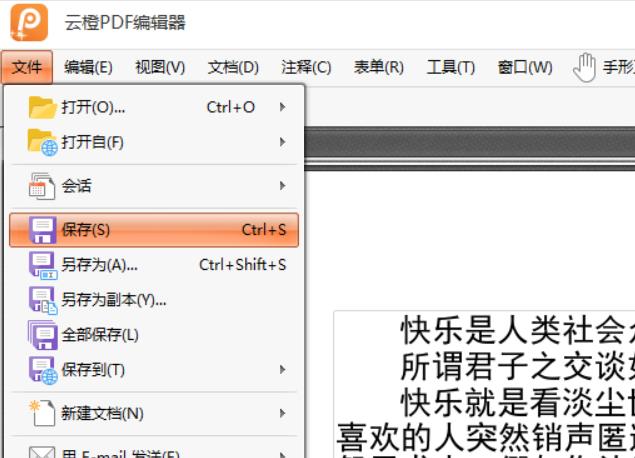This screenshot has height=458, width=635.
Task: Click the Ctrl+S shortcut label
Action: pyautogui.click(x=264, y=230)
